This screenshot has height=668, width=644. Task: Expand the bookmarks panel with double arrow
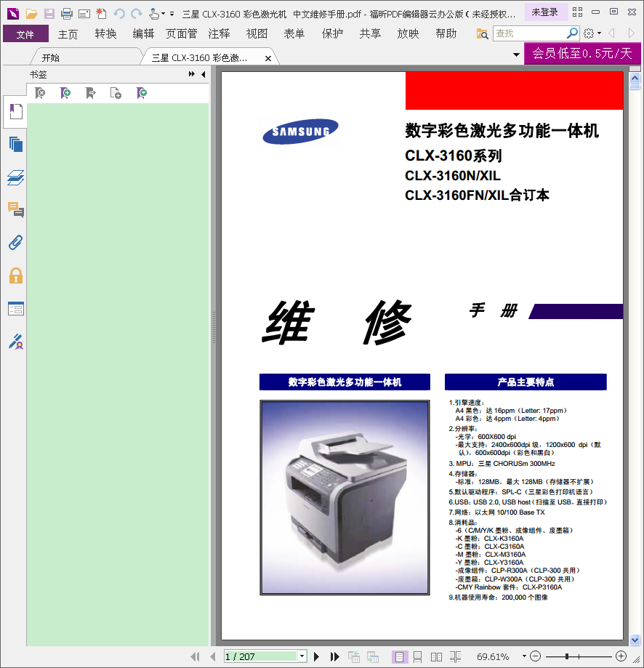(192, 74)
